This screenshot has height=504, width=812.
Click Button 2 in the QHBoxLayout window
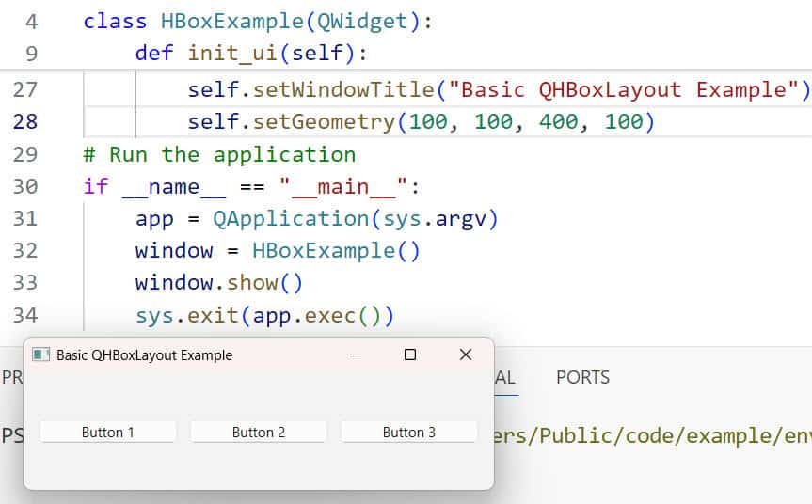click(259, 433)
